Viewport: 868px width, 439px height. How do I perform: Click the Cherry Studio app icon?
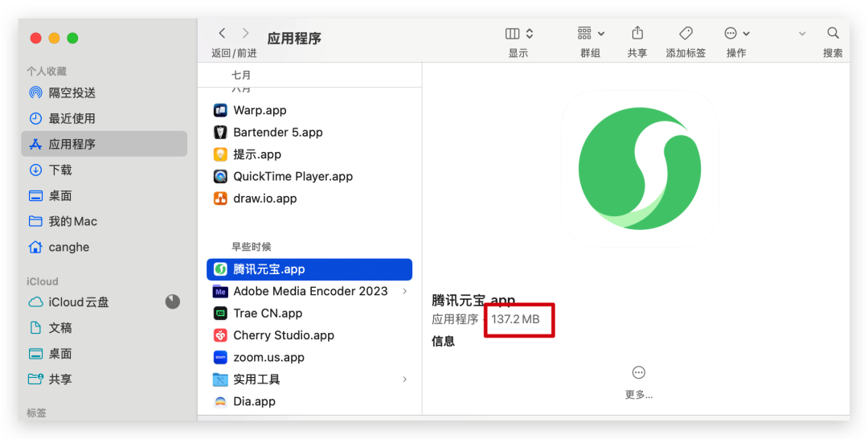[x=220, y=335]
